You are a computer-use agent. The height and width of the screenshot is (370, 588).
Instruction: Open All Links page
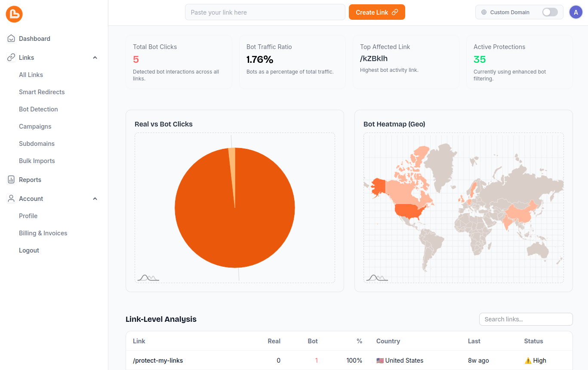(x=31, y=75)
